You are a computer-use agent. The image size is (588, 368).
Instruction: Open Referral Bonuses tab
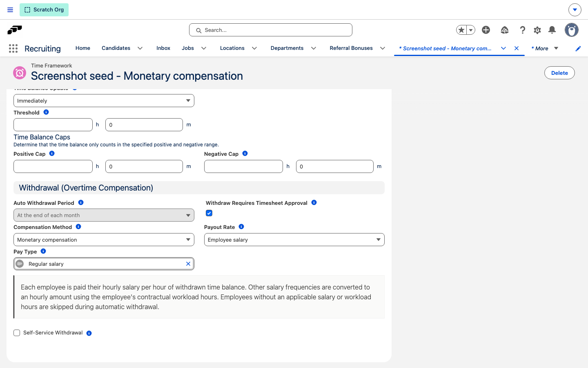pyautogui.click(x=351, y=48)
